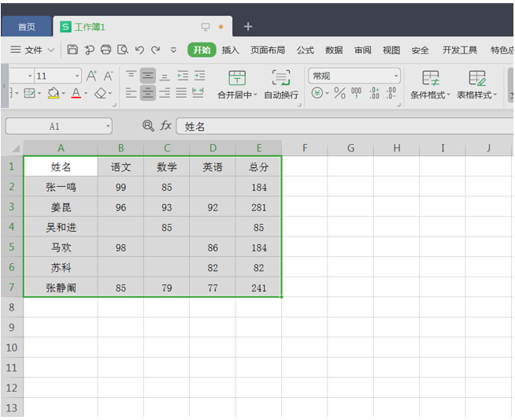Screen dimensions: 515x420
Task: Open the 安全 ribbon tab
Action: click(x=420, y=50)
